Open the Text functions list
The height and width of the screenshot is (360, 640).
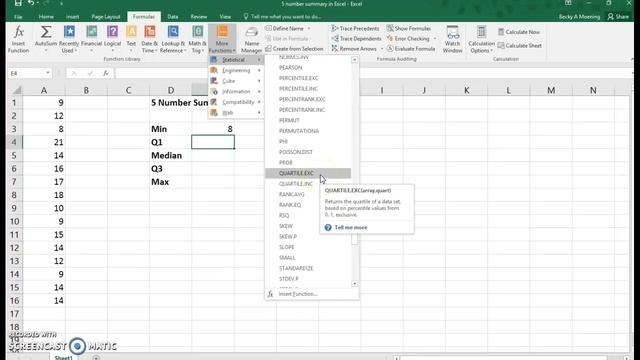(131, 39)
